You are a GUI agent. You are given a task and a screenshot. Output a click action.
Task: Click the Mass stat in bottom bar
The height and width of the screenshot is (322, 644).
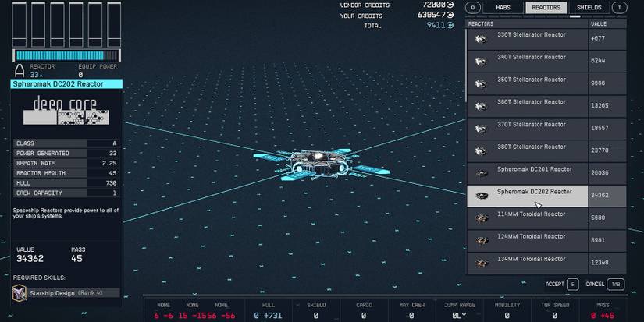[x=603, y=310]
